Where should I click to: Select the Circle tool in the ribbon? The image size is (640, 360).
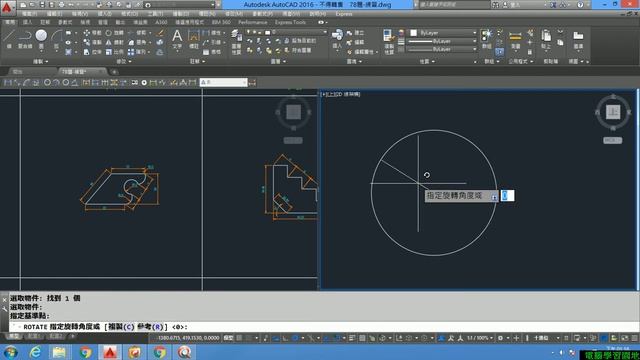coord(41,39)
